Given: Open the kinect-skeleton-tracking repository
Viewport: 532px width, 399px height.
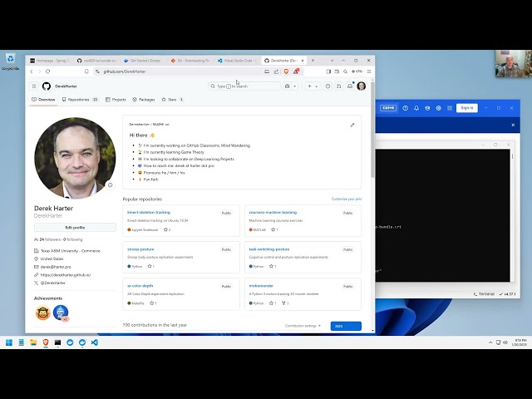Looking at the screenshot, I should 149,213.
